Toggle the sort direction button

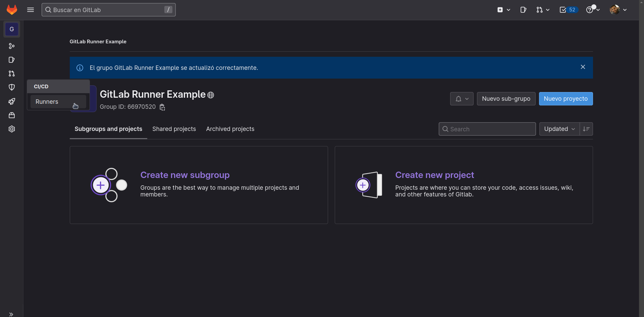click(x=586, y=129)
